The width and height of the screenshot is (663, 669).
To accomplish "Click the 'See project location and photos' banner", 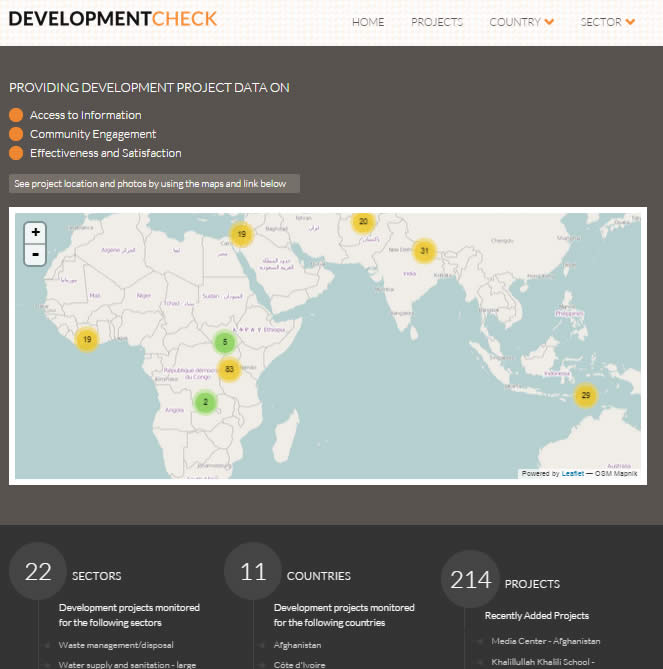I will pos(154,184).
